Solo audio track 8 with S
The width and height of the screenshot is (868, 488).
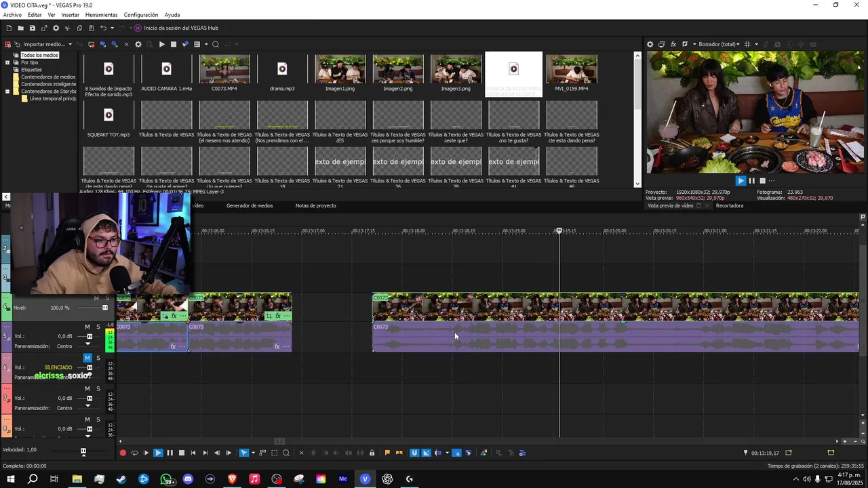(98, 420)
